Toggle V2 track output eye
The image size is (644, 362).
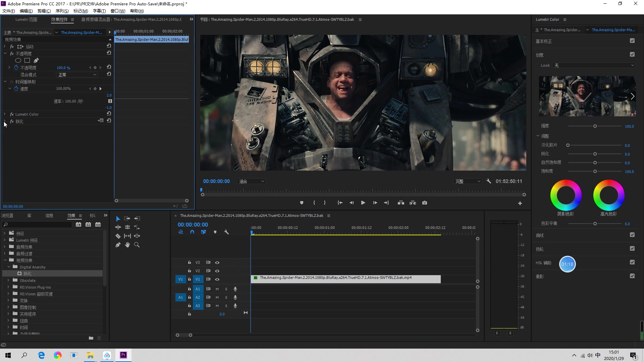pos(217,271)
